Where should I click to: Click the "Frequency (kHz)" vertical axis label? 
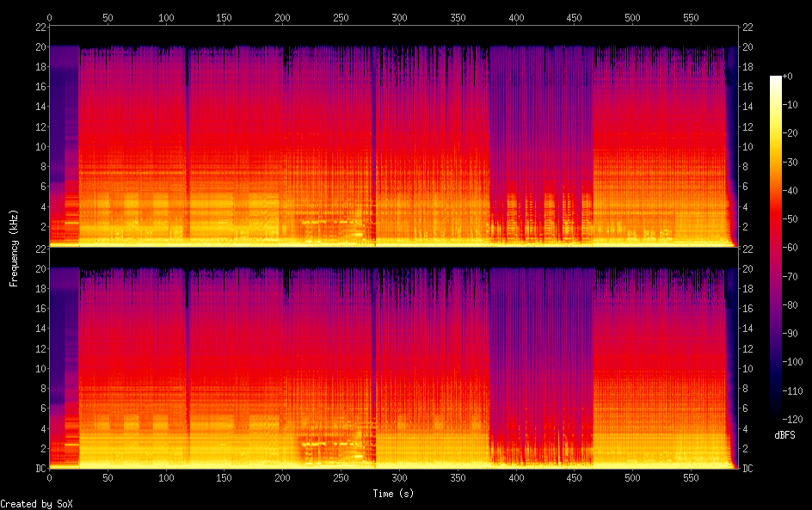tap(14, 248)
